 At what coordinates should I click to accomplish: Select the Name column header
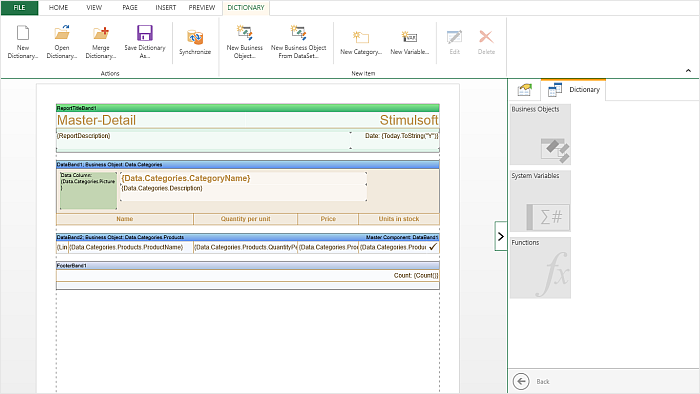click(x=125, y=219)
